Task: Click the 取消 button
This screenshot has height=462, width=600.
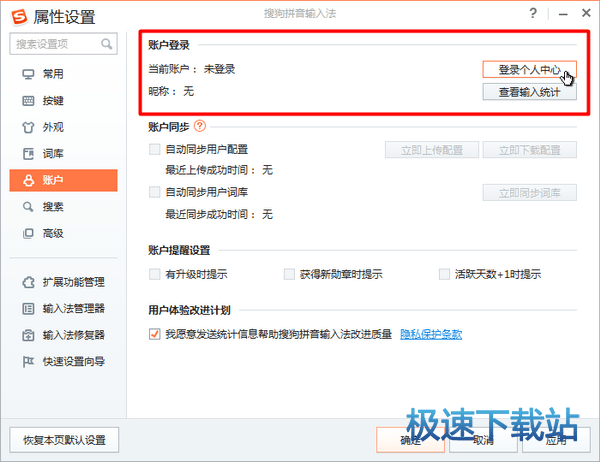Action: pos(483,440)
